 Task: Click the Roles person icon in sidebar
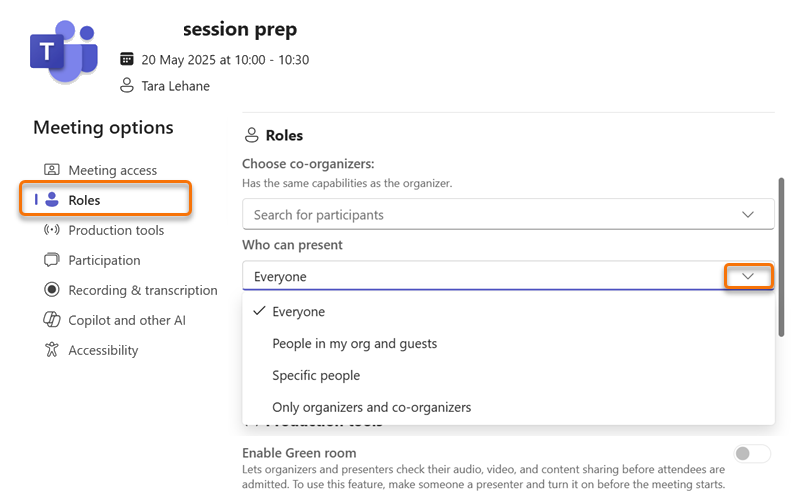click(52, 200)
